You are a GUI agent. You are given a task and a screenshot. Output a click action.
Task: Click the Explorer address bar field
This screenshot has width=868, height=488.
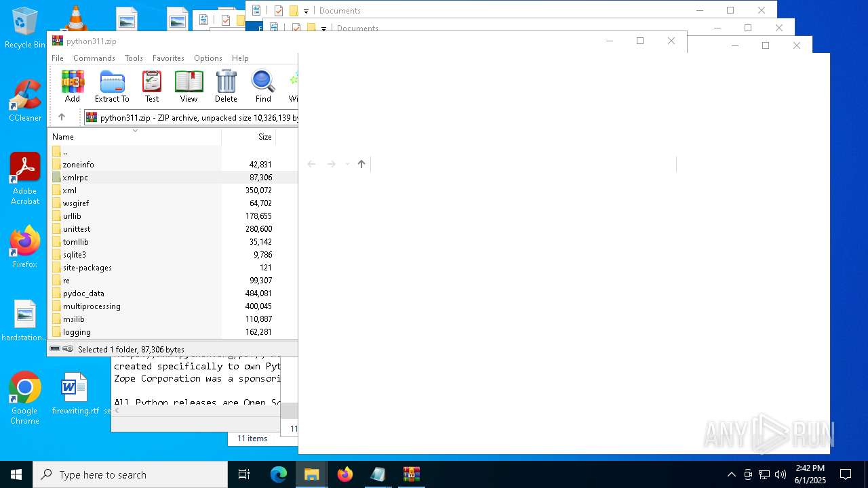[x=524, y=164]
